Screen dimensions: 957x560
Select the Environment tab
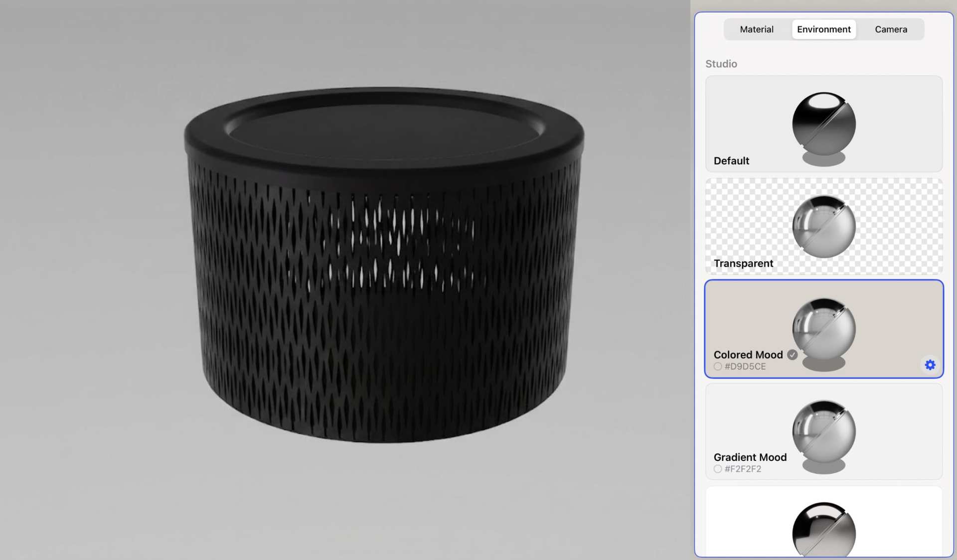(823, 29)
